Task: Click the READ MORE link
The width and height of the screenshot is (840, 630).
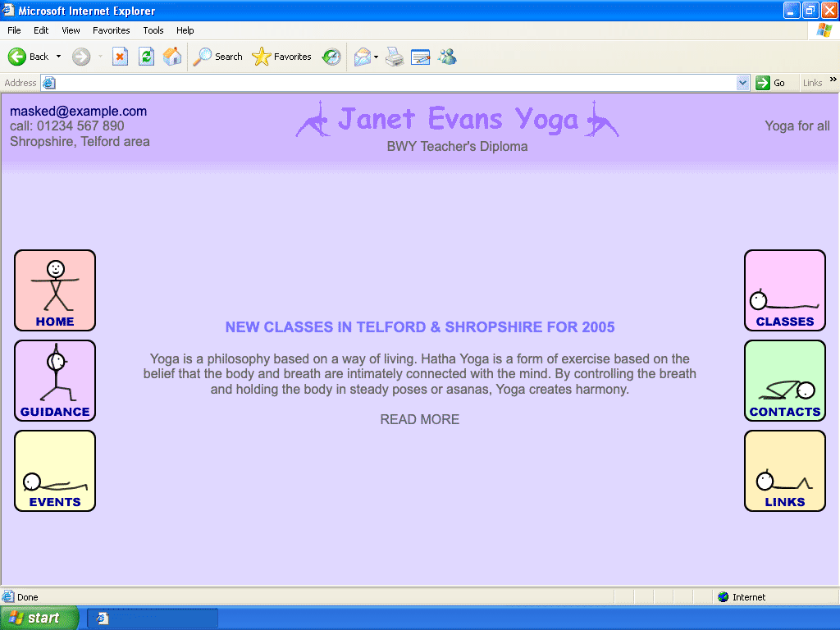Action: [x=419, y=419]
